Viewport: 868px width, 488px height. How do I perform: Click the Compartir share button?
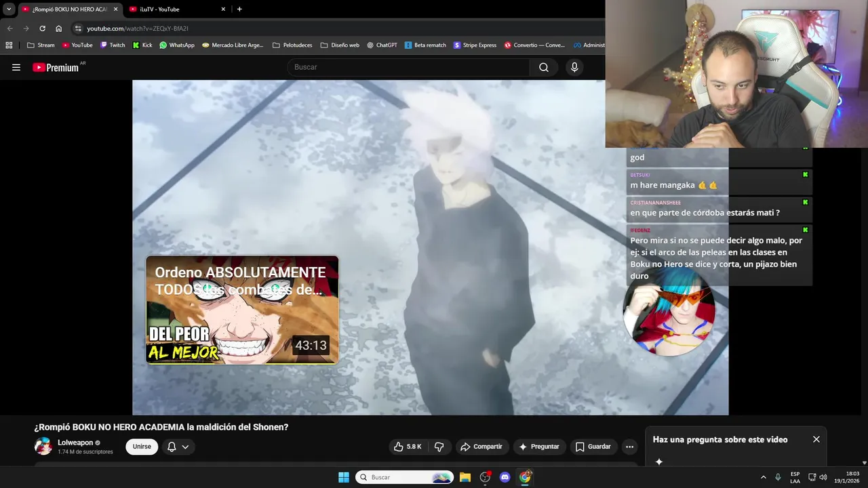481,447
